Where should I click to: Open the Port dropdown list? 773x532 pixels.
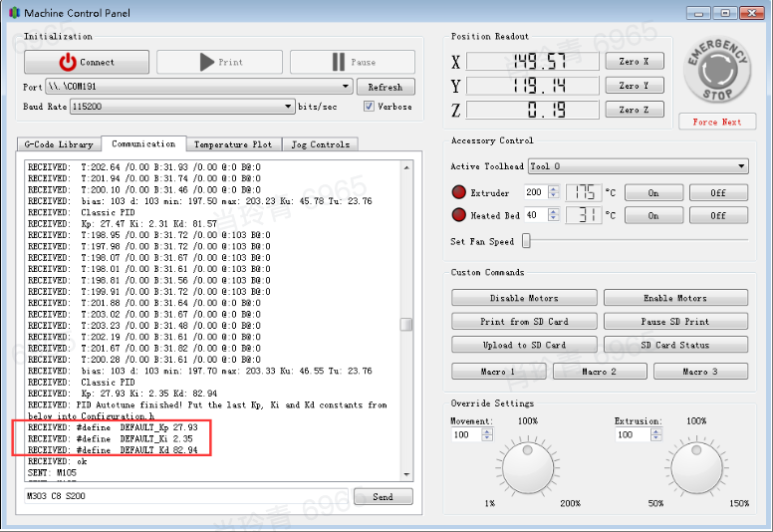pyautogui.click(x=346, y=87)
